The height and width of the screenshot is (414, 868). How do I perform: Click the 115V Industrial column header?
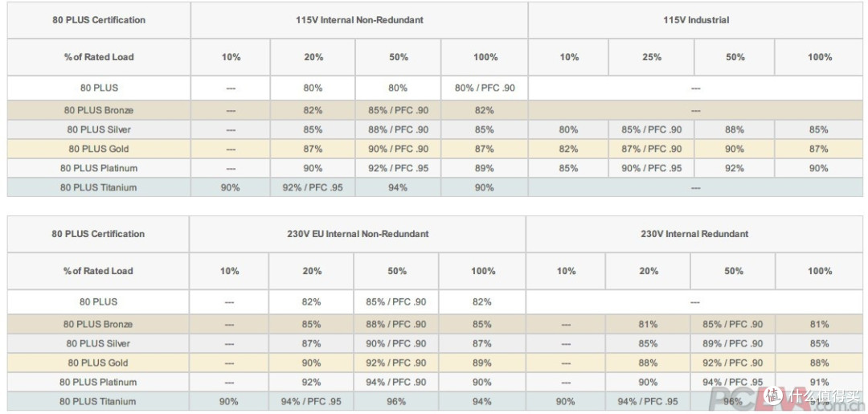coord(696,20)
